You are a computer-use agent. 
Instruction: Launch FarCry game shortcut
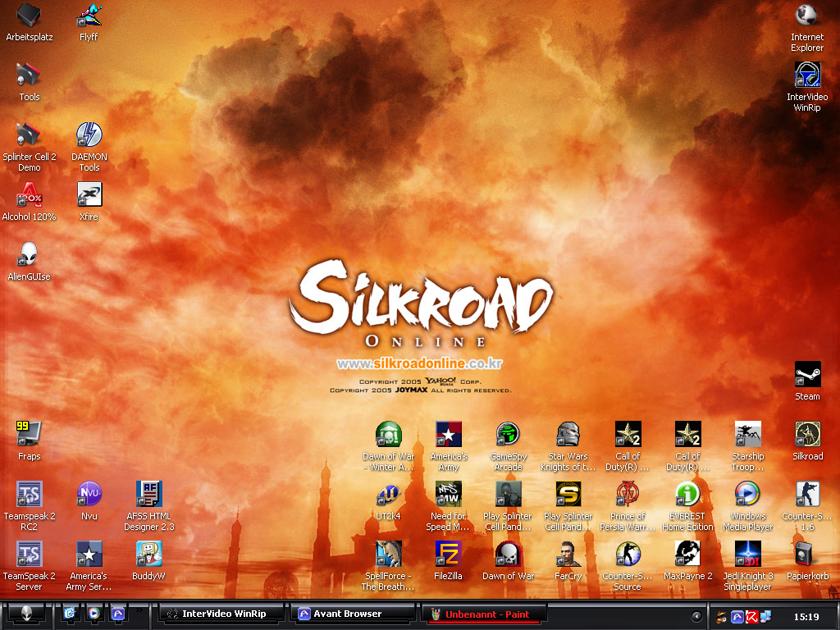568,555
